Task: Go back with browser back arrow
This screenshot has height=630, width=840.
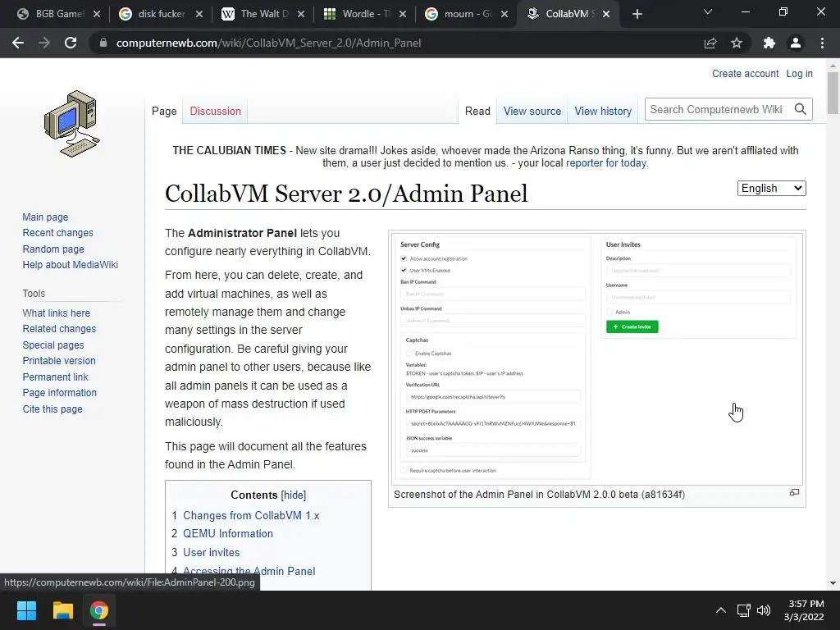Action: point(18,43)
